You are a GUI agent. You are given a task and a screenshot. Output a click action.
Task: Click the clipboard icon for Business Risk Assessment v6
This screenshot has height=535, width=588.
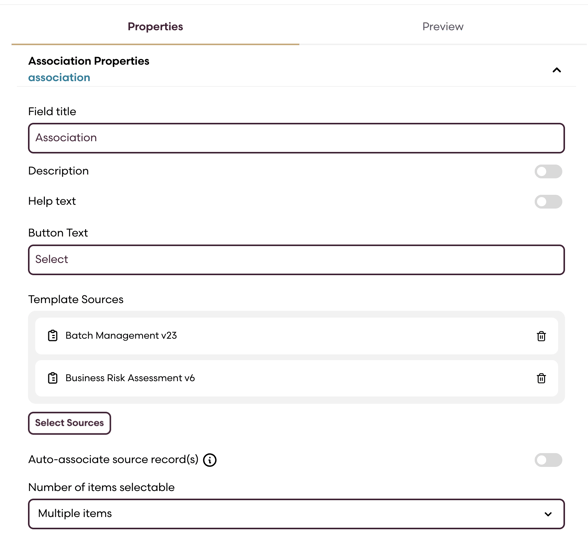[52, 378]
